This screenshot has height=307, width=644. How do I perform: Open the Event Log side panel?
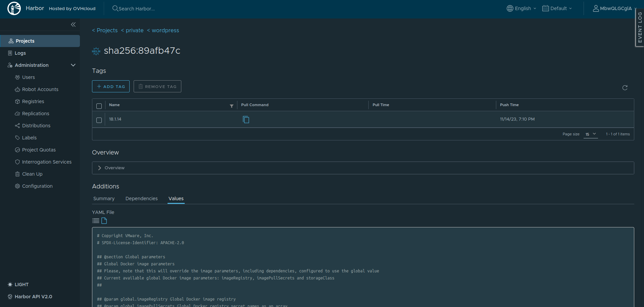(x=640, y=28)
